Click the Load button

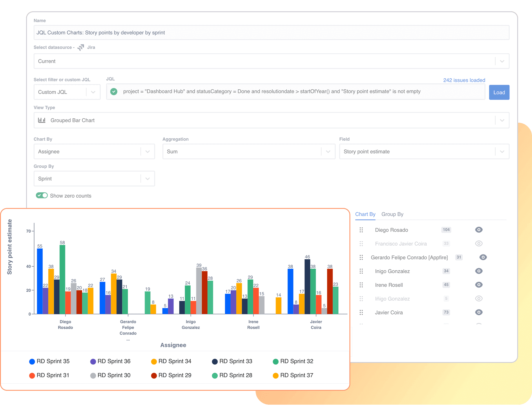click(x=499, y=92)
